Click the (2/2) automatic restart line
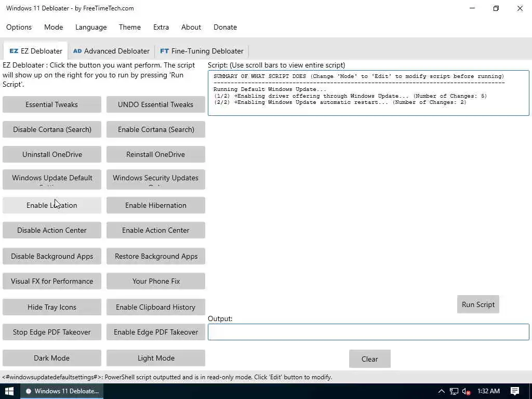 coord(340,102)
